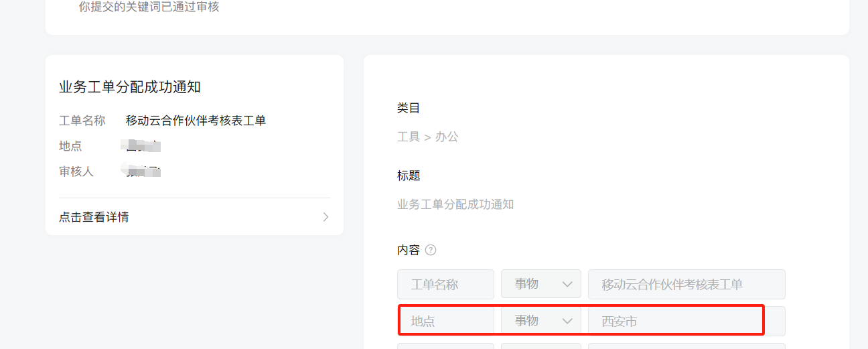Click the 标题 section label
Screen dimensions: 868x349
tap(409, 176)
